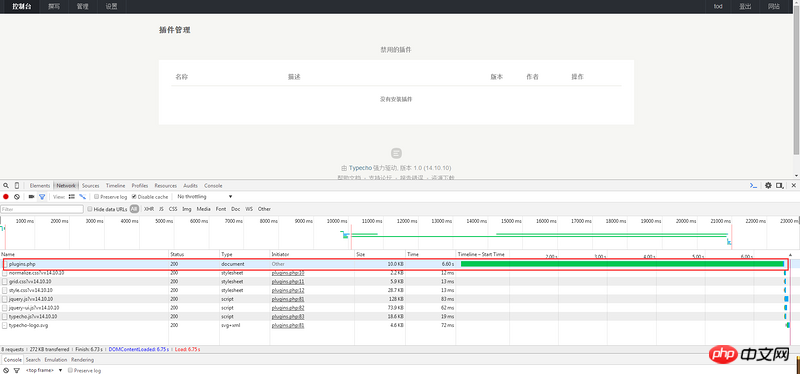This screenshot has width=800, height=374.
Task: Open the Console tab in the top panel bar
Action: point(213,186)
